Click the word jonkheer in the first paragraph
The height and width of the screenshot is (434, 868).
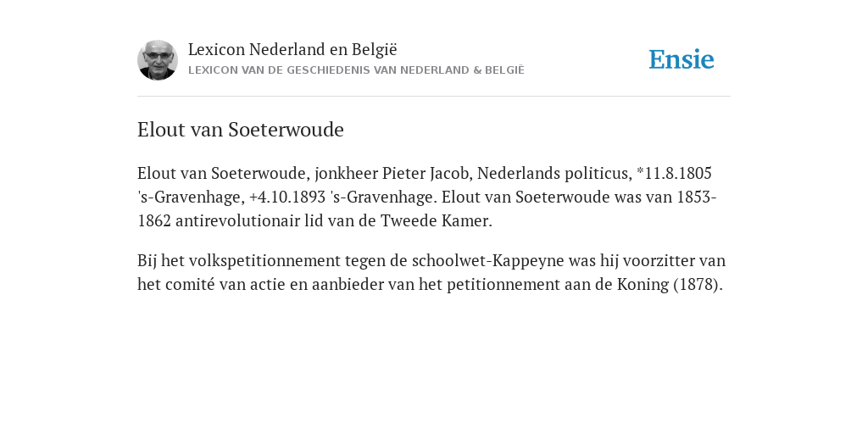coord(346,173)
